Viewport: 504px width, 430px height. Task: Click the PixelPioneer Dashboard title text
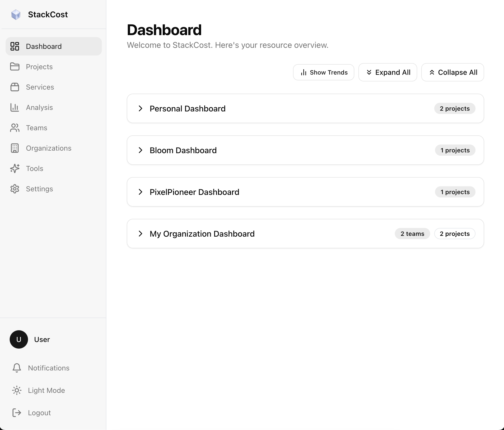[x=194, y=192]
